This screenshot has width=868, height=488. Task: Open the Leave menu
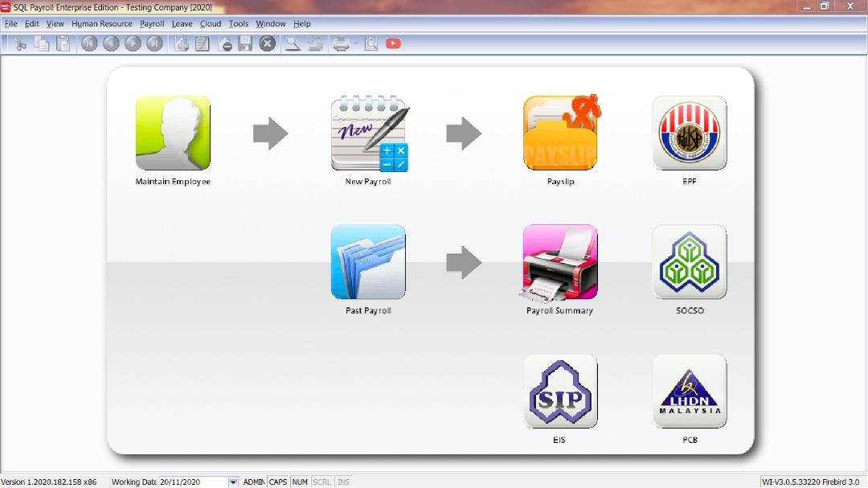[182, 24]
